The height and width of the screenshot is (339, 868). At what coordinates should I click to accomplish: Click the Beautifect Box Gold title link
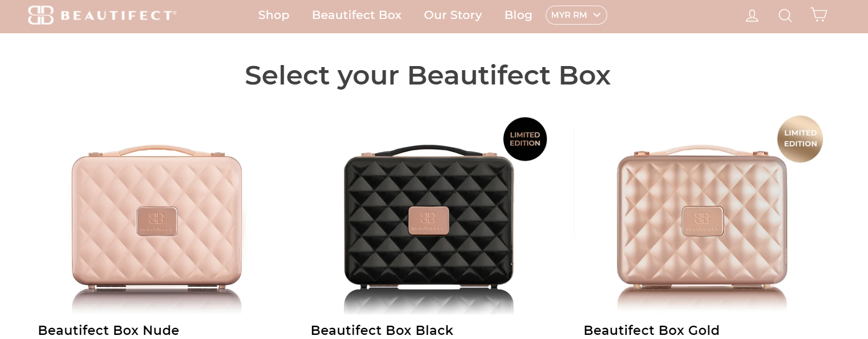pos(651,330)
